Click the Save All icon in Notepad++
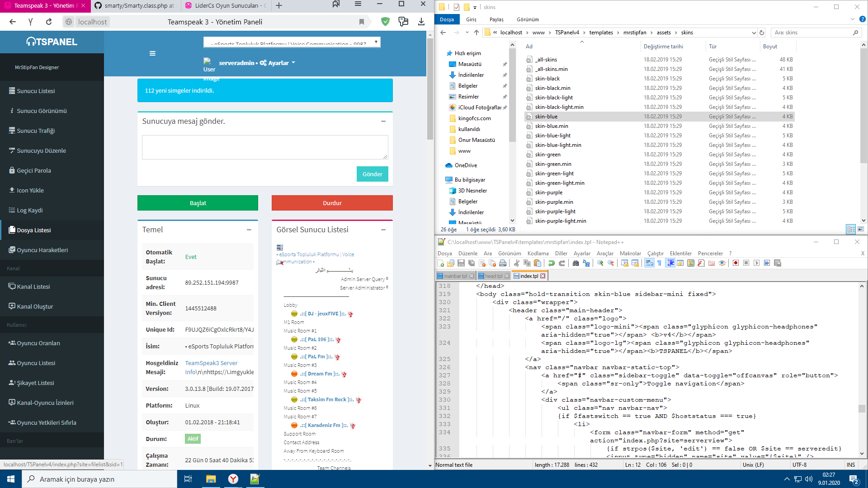The image size is (868, 488). click(x=472, y=263)
